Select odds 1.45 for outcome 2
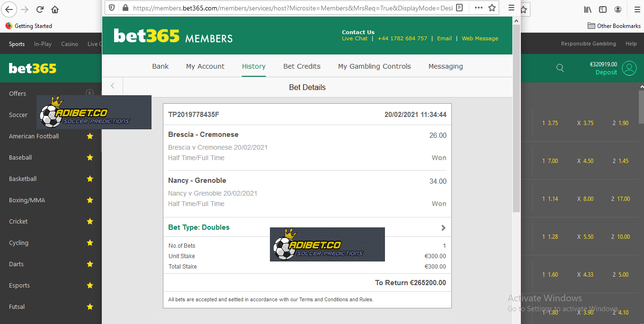 pyautogui.click(x=620, y=161)
